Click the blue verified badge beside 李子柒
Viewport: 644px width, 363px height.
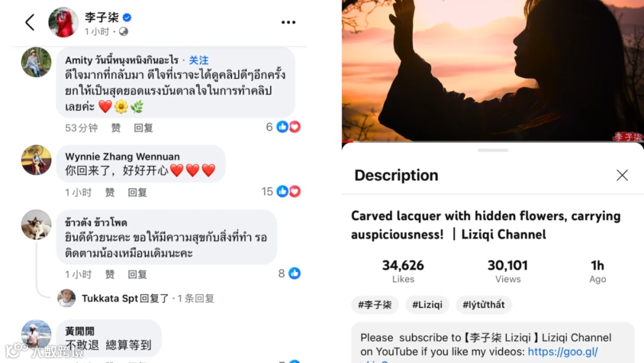127,17
